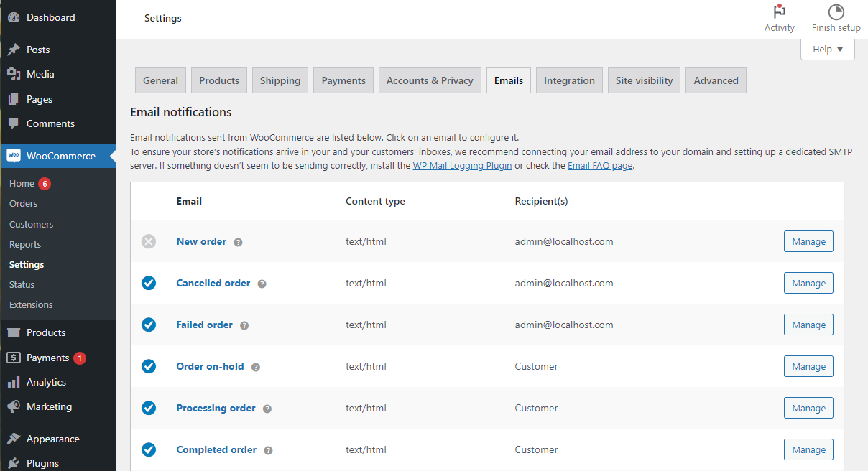The width and height of the screenshot is (868, 471).
Task: Click the help tooltip icon beside New order
Action: coord(238,242)
